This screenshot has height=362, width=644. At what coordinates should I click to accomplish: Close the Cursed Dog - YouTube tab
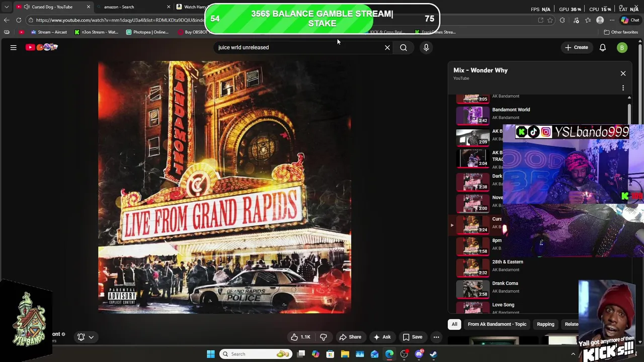[x=89, y=7]
